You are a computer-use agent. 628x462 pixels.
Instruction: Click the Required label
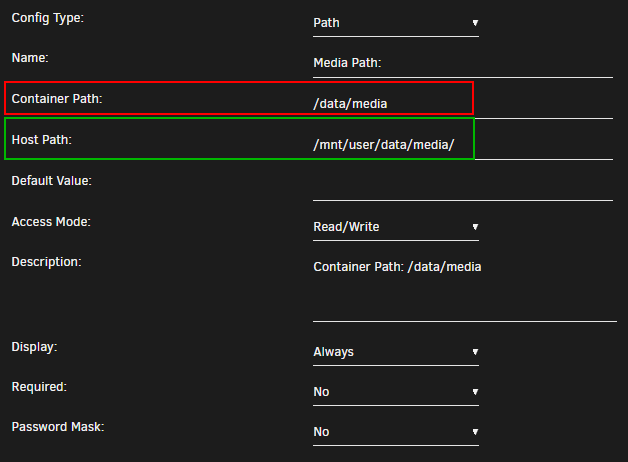click(40, 386)
